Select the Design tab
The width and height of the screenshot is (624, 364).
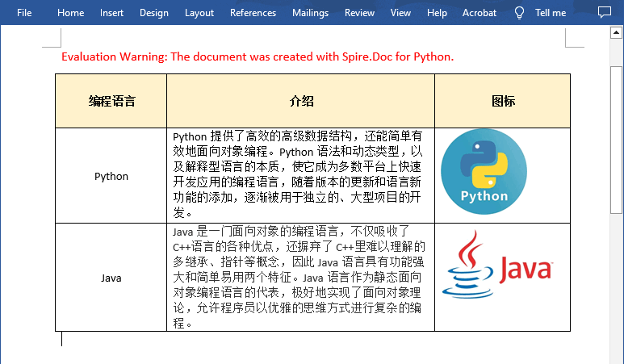(154, 13)
